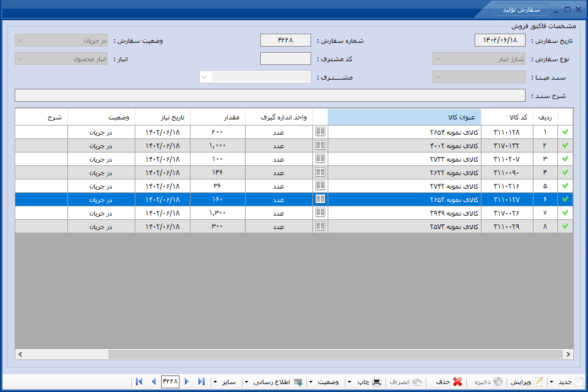Viewport: 588px width, 392px height.
Task: Click green checkmark of row ۲
Action: tap(565, 145)
